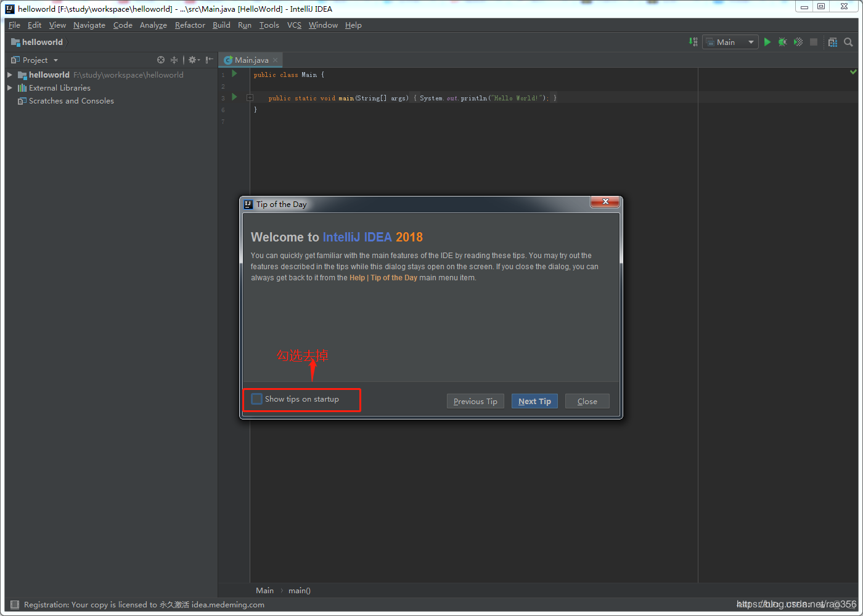
Task: Open the File menu
Action: click(x=14, y=25)
